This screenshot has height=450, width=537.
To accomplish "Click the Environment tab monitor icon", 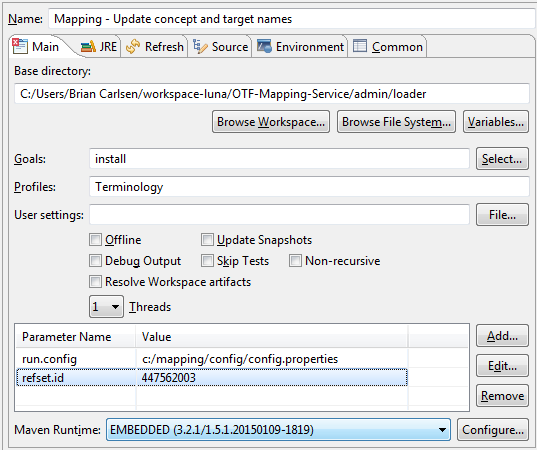I will click(264, 46).
